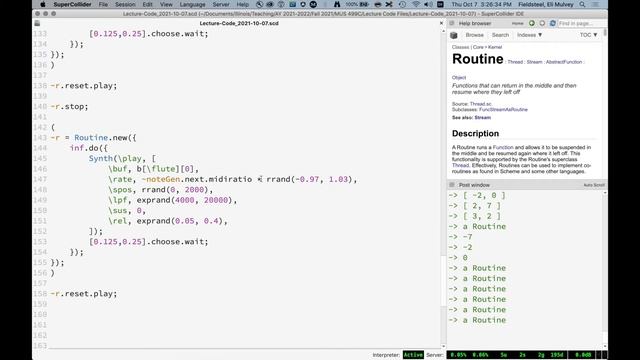This screenshot has width=640, height=360.
Task: Click the user name Fieldsteel, Eli Mulvey
Action: pos(546,4)
